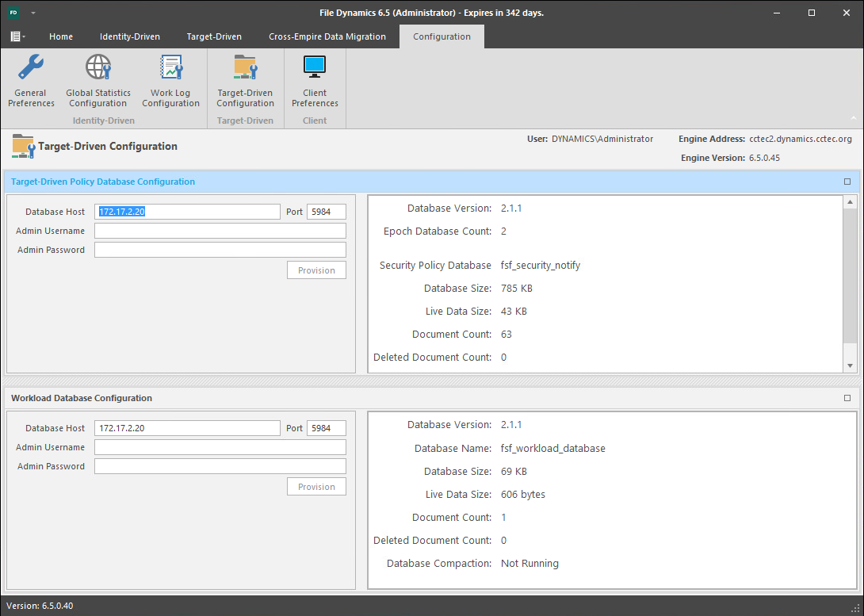Image resolution: width=864 pixels, height=616 pixels.
Task: Maximize the Workload Database Configuration panel
Action: pos(847,398)
